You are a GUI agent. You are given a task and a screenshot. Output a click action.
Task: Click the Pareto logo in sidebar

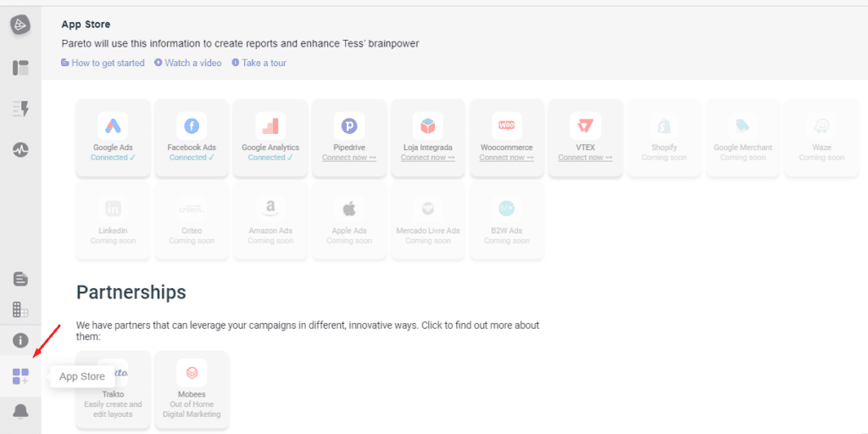pos(20,25)
